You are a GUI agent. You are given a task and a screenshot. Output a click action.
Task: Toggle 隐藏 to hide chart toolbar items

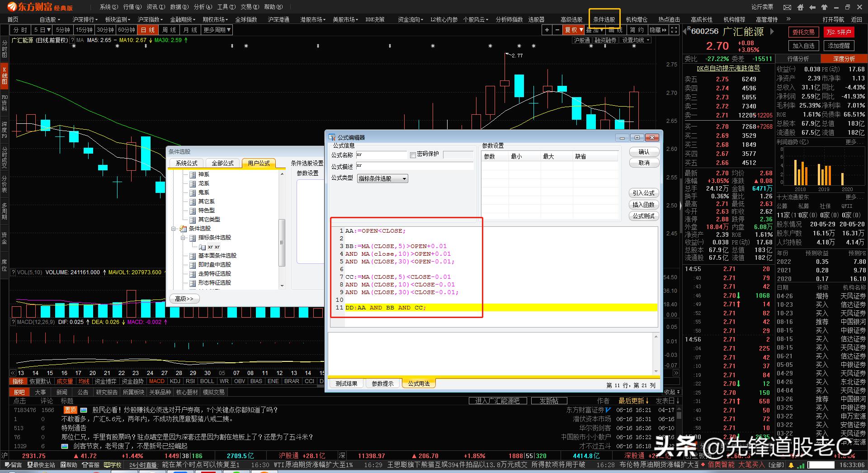click(x=657, y=30)
